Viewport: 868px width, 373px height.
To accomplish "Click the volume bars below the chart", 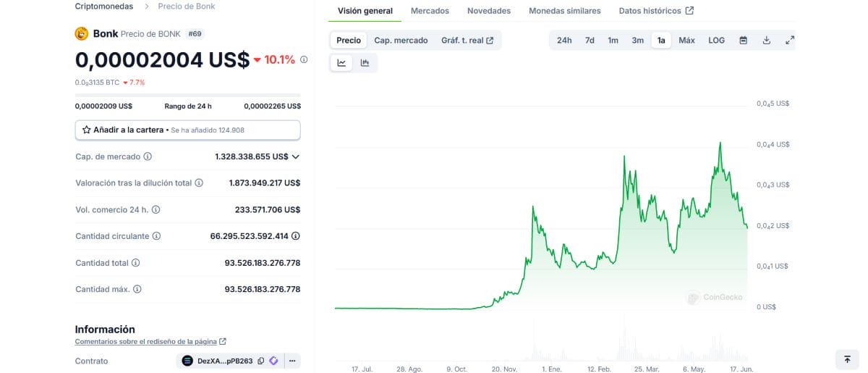I will (x=541, y=344).
